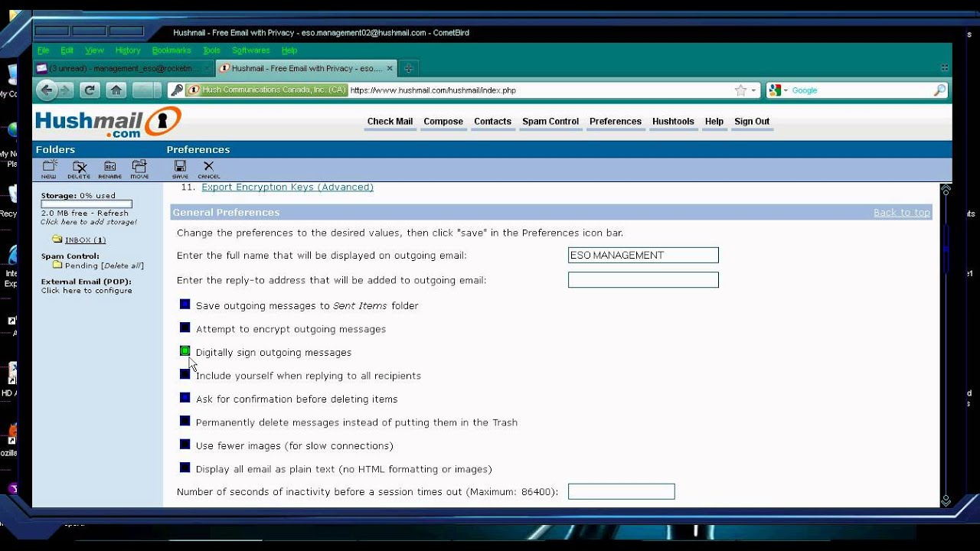The image size is (980, 551).
Task: Toggle Display all email as plain text
Action: click(185, 468)
